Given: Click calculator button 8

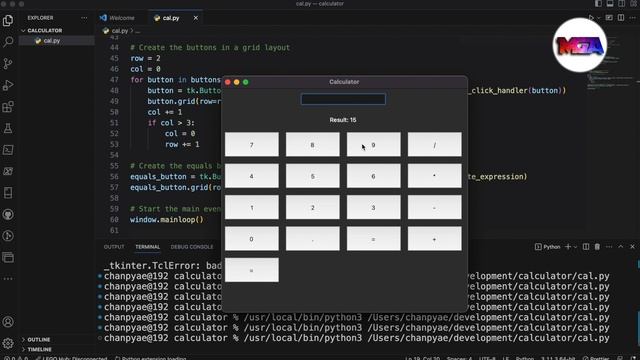Looking at the screenshot, I should (312, 144).
